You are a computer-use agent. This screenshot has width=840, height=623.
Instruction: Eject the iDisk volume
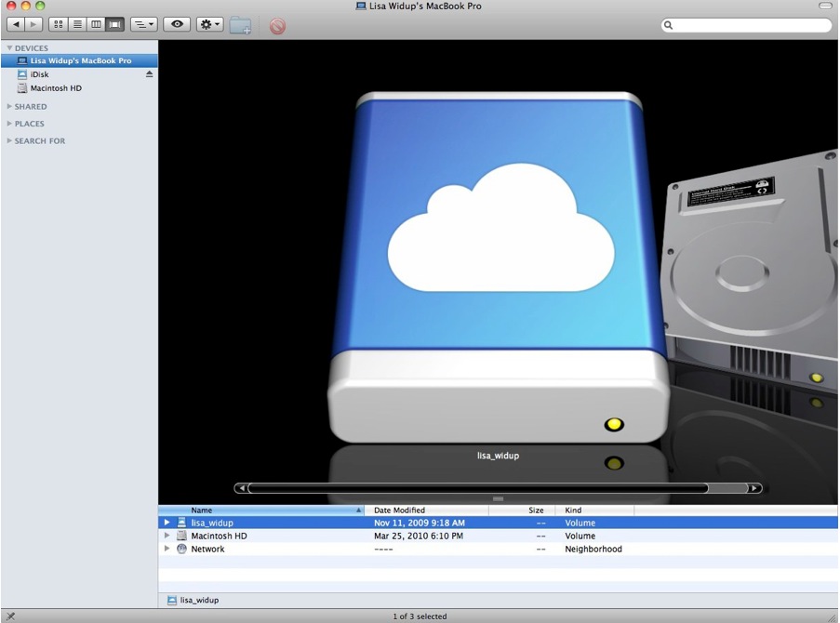[149, 74]
